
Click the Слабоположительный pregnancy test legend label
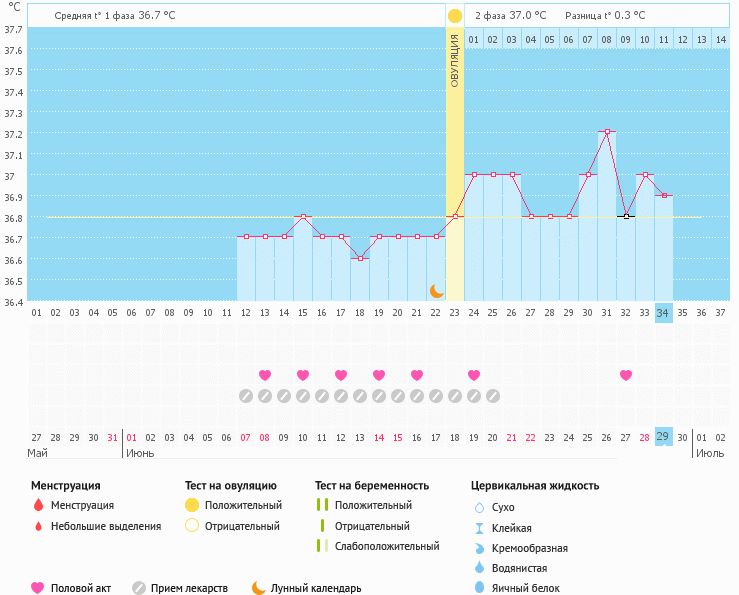387,546
